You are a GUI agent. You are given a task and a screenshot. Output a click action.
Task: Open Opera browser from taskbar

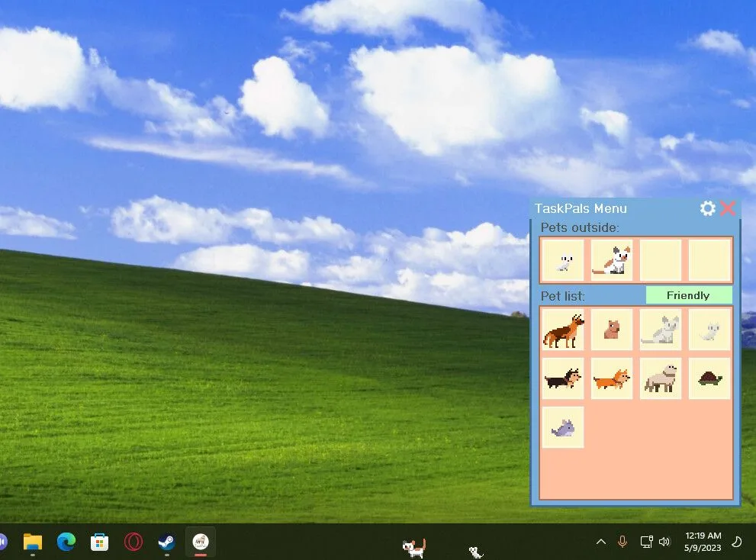[x=133, y=542]
